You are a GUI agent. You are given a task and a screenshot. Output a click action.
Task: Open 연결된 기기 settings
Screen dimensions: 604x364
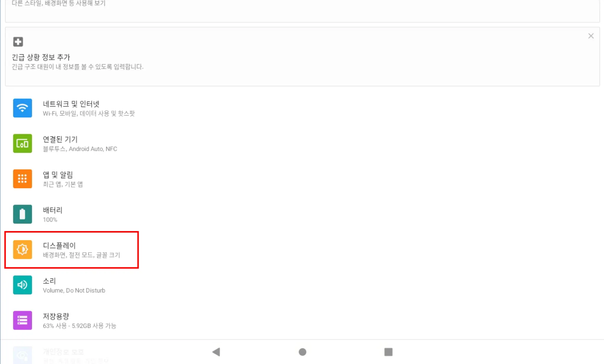coord(302,144)
